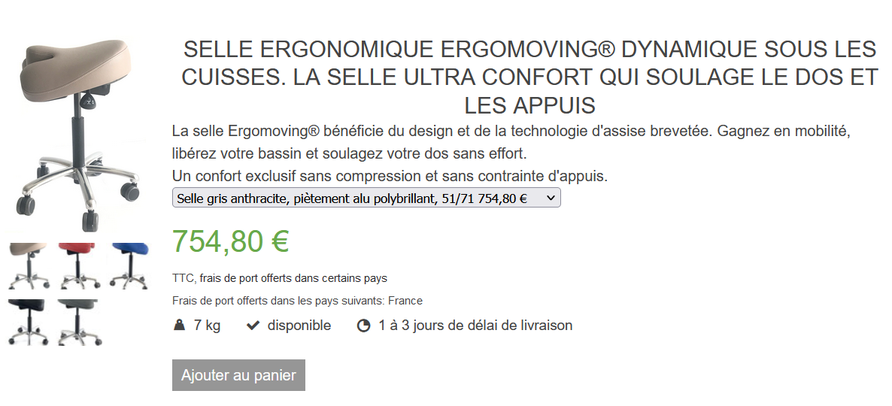Select the black saddle thumbnail

(28, 322)
